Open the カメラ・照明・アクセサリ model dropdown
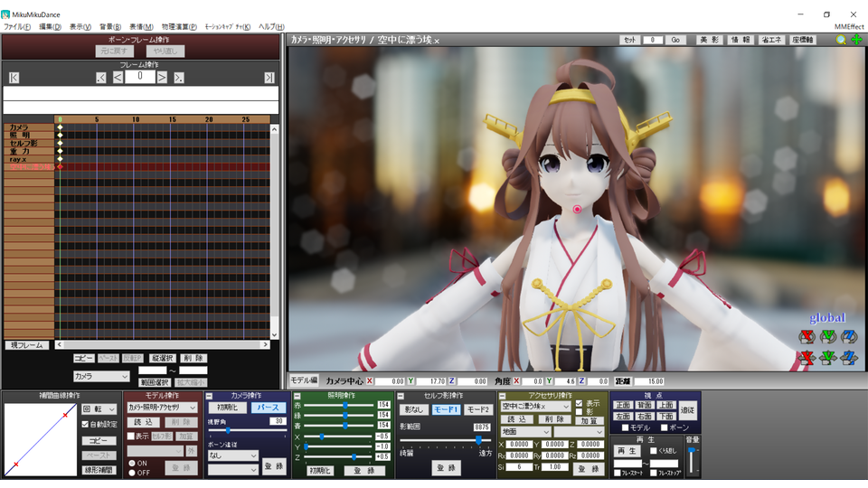The width and height of the screenshot is (868, 488). pos(162,408)
